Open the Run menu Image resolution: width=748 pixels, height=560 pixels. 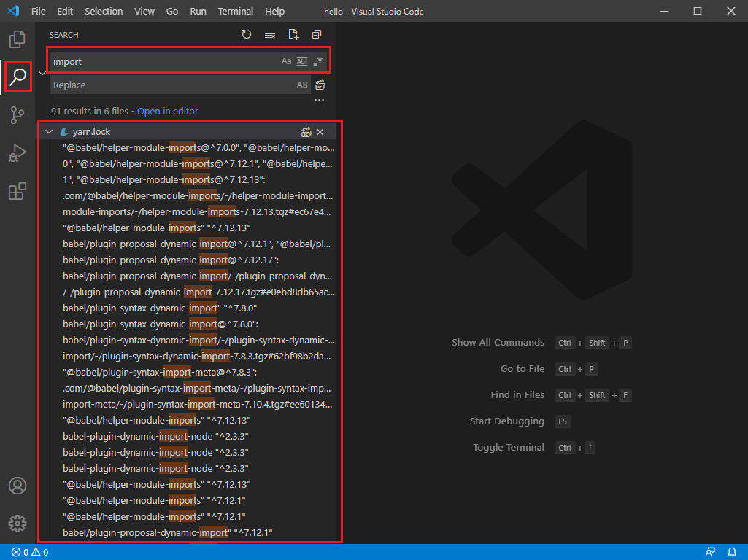tap(198, 11)
